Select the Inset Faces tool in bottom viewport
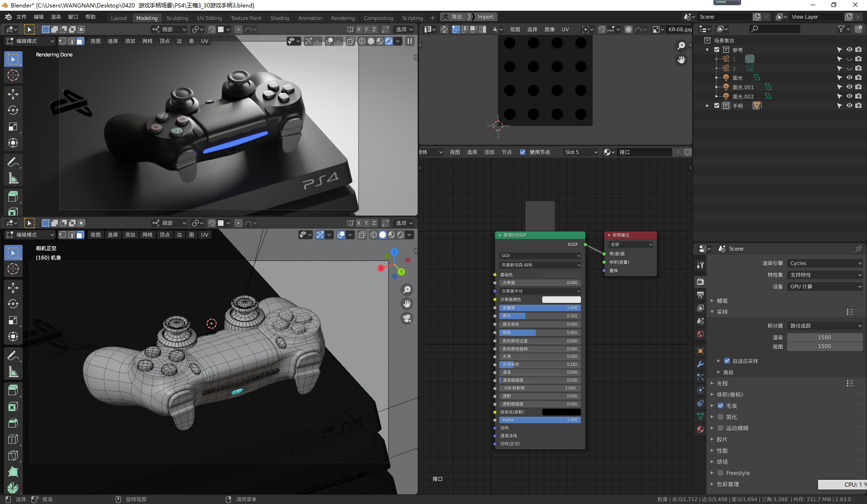867x504 pixels. coord(13,406)
